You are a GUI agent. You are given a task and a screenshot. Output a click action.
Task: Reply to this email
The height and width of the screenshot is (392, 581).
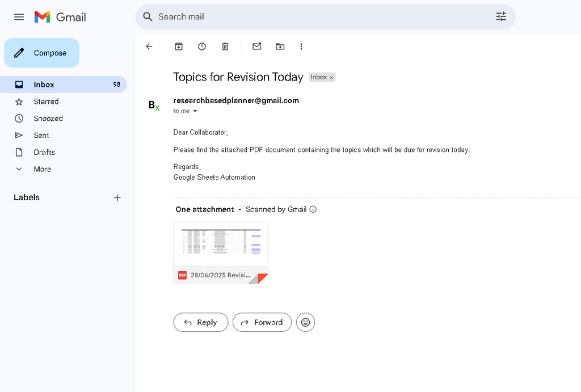click(x=201, y=322)
